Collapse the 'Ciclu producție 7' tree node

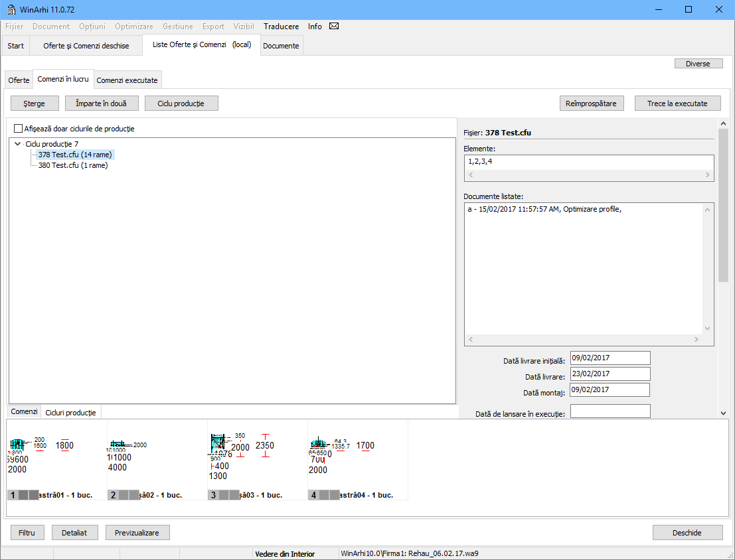(17, 143)
